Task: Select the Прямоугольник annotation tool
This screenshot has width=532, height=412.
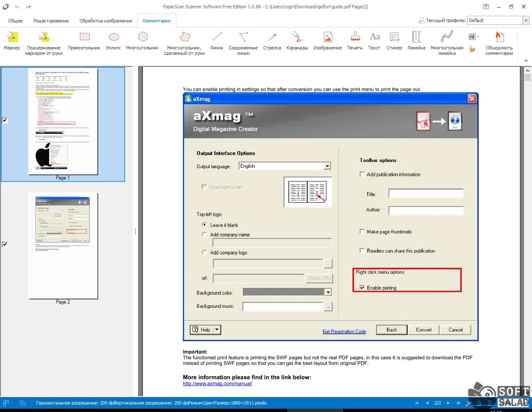Action: 84,41
